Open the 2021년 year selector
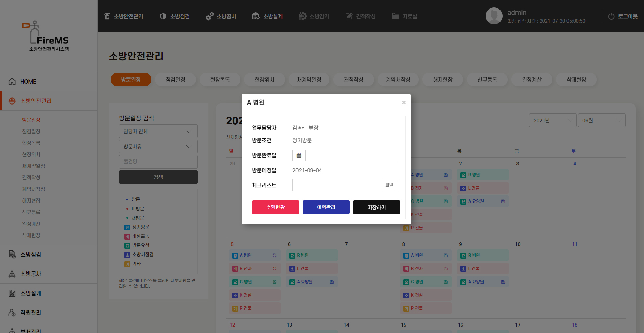 coord(553,120)
